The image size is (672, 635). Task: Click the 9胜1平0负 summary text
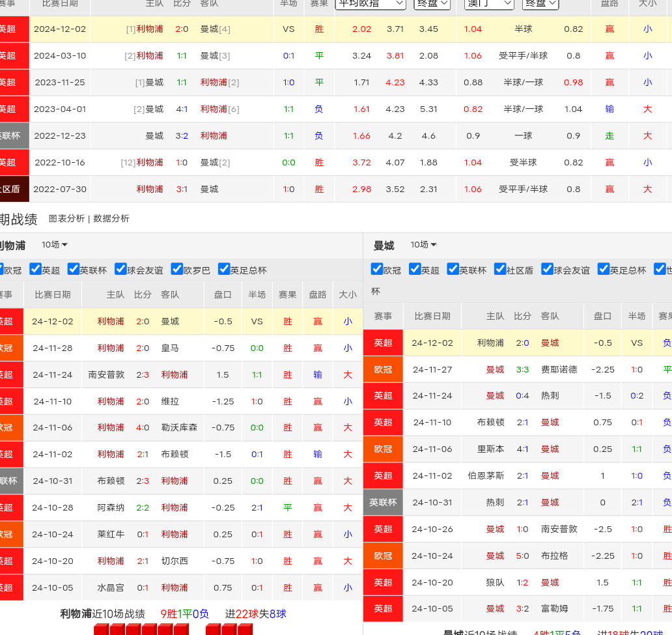[184, 614]
